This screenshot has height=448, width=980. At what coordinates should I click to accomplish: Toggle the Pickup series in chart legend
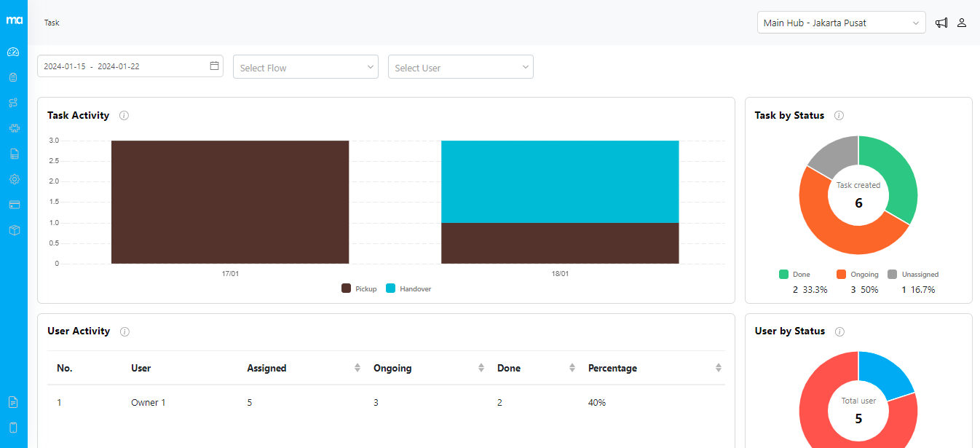tap(359, 288)
